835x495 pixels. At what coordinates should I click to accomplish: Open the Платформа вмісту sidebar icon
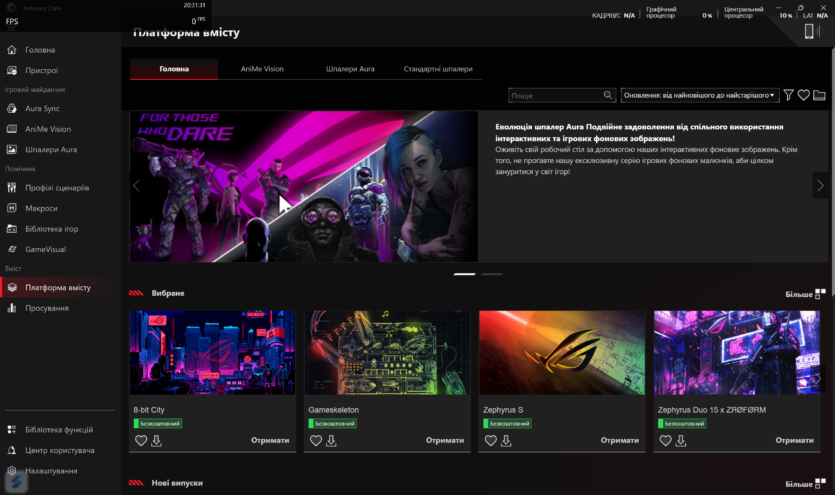12,287
